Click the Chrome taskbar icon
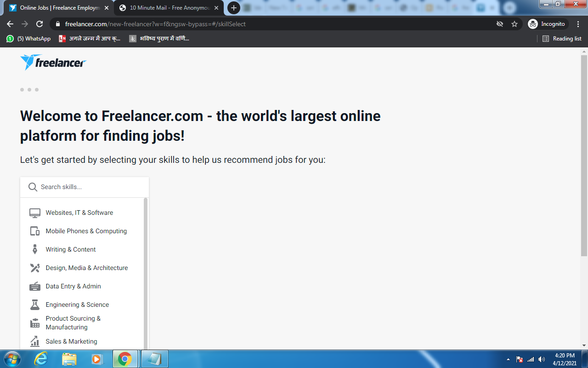 click(x=125, y=359)
